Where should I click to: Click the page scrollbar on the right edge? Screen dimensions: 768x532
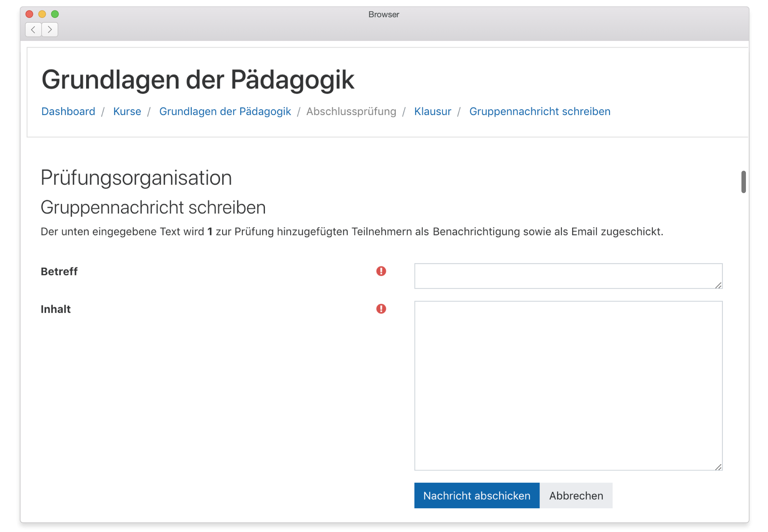[743, 182]
